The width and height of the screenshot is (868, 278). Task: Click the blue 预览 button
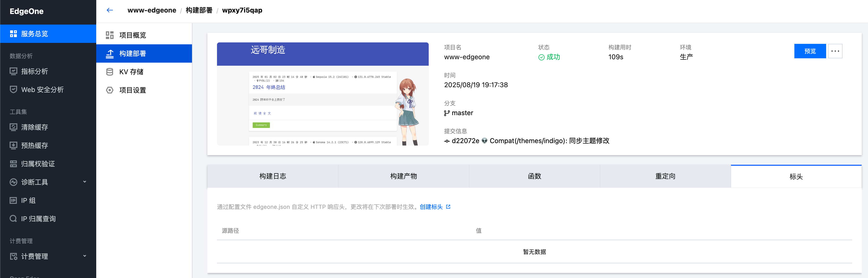(810, 51)
